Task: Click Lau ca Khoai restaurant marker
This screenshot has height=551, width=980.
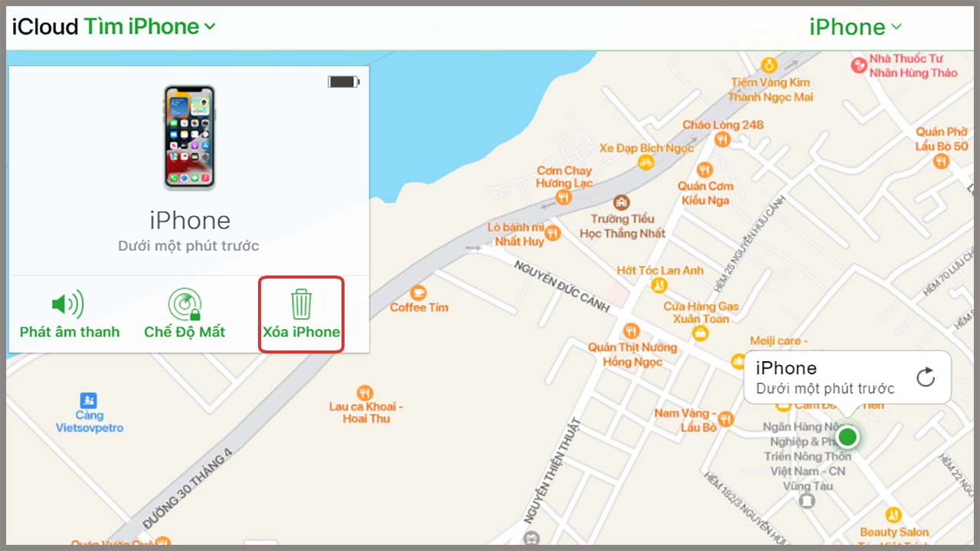Action: [365, 393]
